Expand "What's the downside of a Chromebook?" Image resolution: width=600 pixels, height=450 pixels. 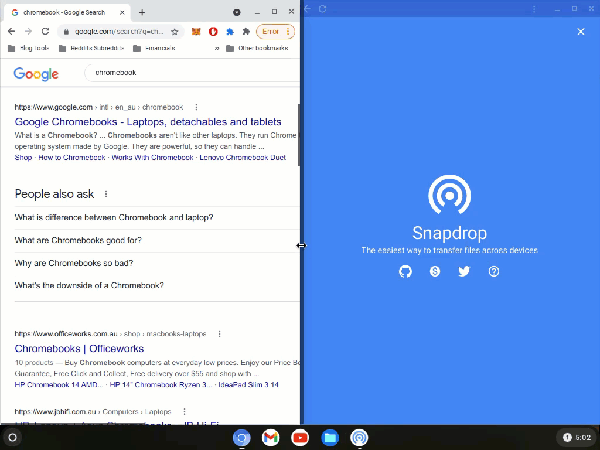tap(88, 285)
